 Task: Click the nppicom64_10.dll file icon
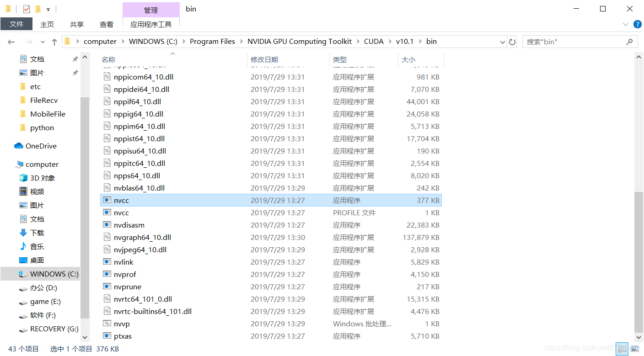[107, 77]
